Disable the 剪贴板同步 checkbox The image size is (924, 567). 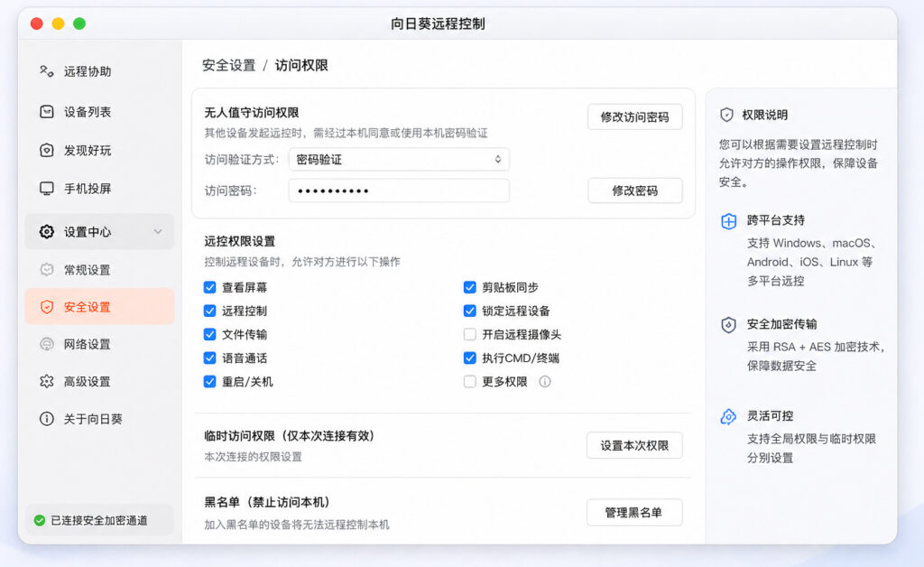[469, 287]
